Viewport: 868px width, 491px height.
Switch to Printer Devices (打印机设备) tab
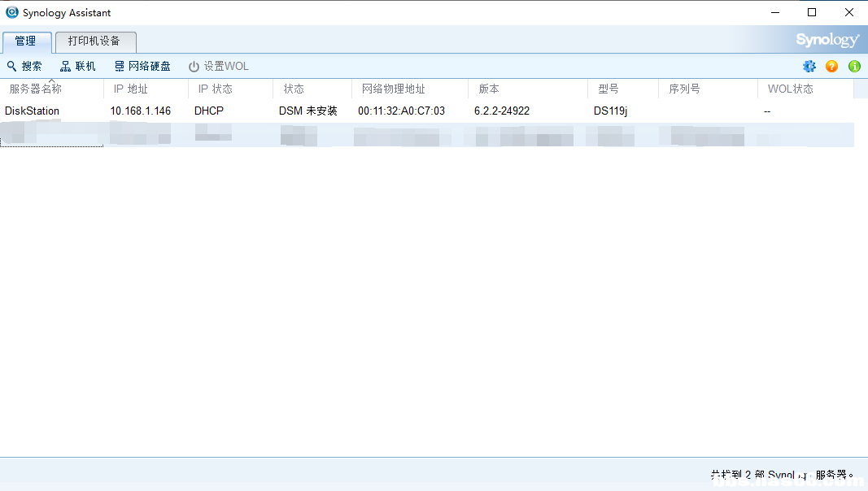[x=94, y=41]
